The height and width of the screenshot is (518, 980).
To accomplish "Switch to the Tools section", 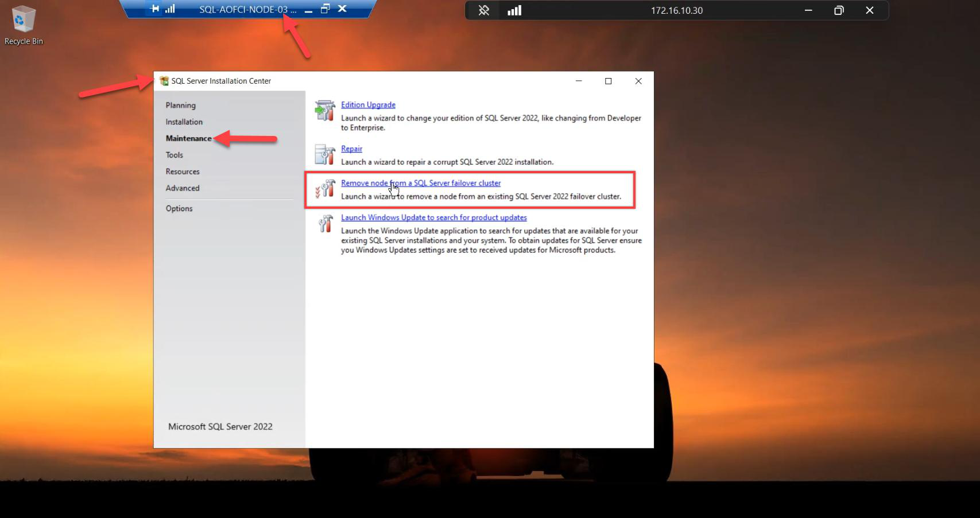I will [175, 155].
